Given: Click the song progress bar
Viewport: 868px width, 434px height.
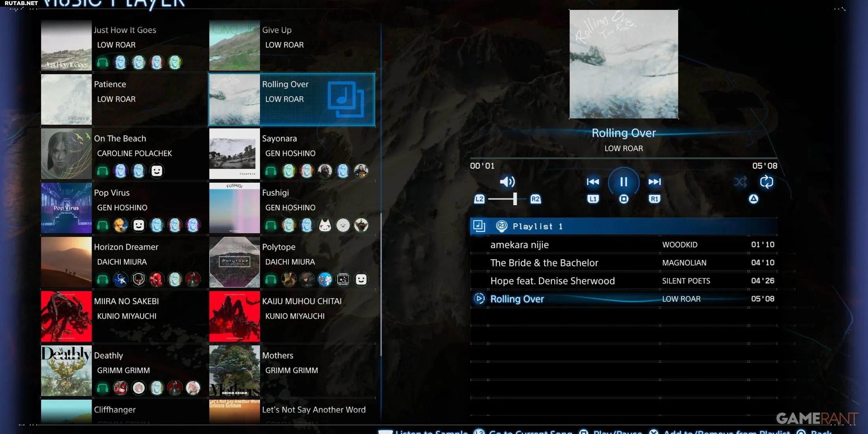Looking at the screenshot, I should [x=623, y=158].
